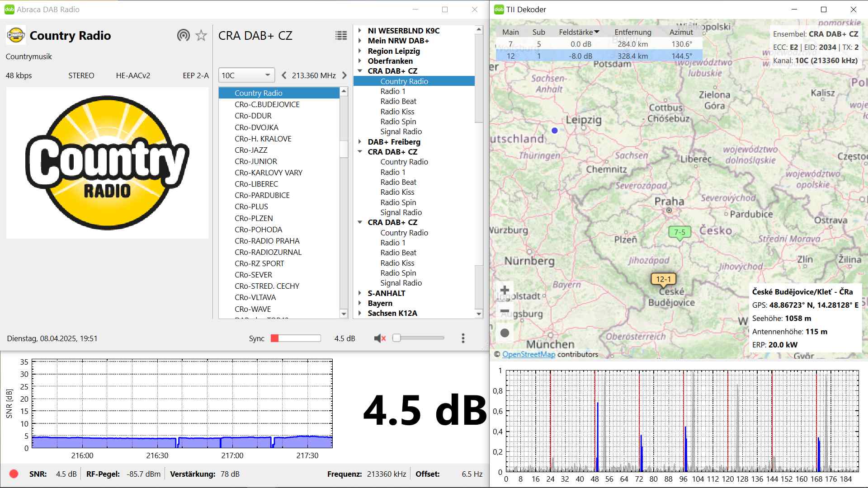Image resolution: width=868 pixels, height=488 pixels.
Task: Click the announcement broadcast icon beside Country Radio
Action: (183, 35)
